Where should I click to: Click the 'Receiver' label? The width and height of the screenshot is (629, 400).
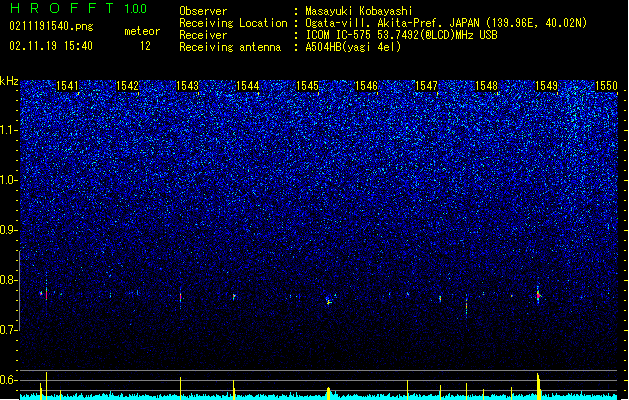click(203, 35)
